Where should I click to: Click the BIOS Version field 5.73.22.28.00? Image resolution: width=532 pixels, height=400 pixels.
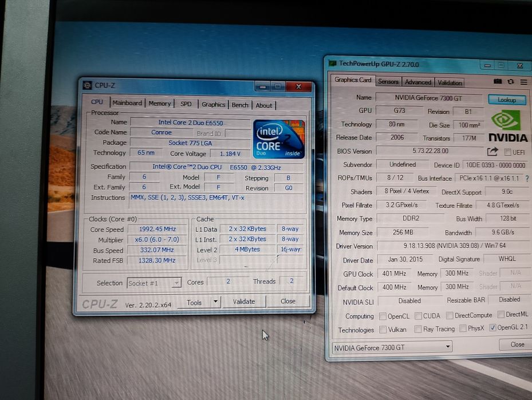[x=430, y=151]
